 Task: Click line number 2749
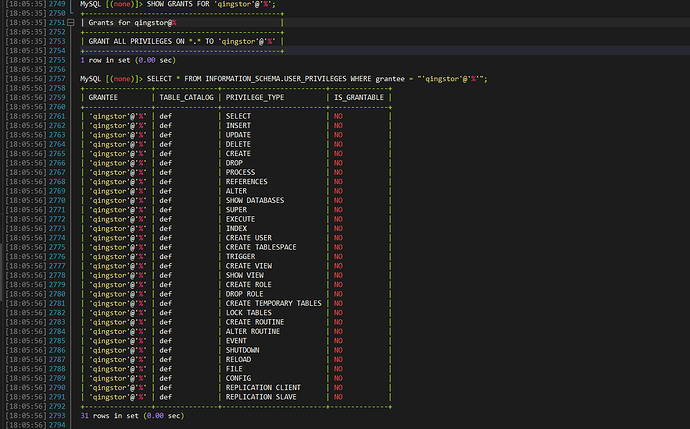tap(55, 5)
